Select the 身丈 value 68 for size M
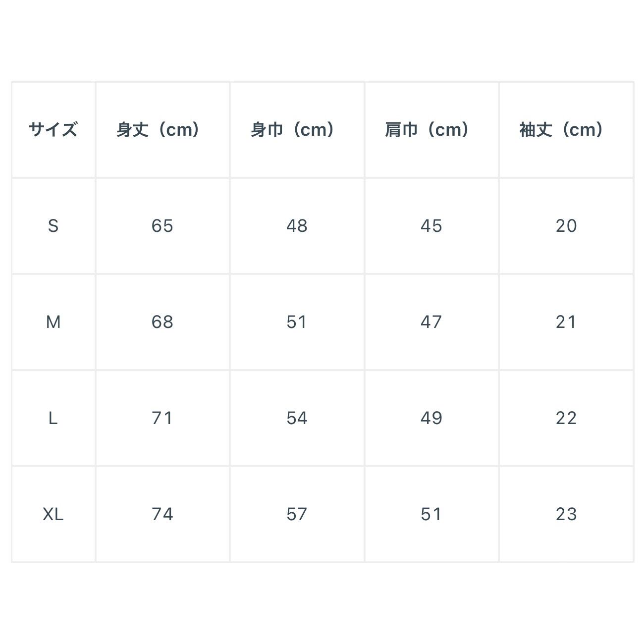644x644 pixels. click(x=162, y=322)
